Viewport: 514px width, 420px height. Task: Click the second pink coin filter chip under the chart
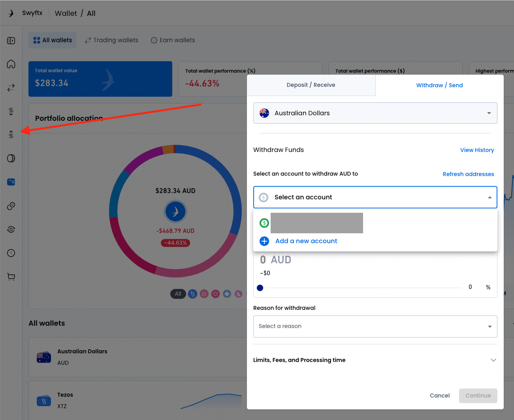click(x=204, y=294)
